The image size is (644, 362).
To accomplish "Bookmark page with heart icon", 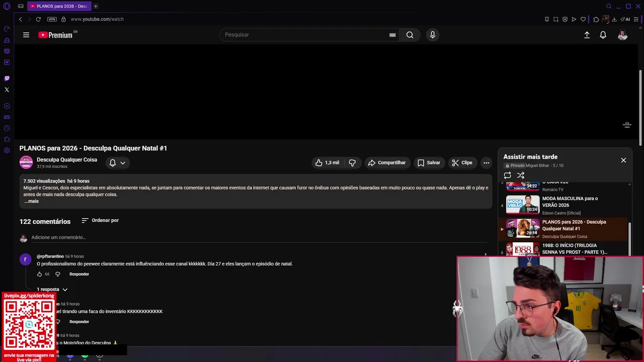I will click(583, 19).
